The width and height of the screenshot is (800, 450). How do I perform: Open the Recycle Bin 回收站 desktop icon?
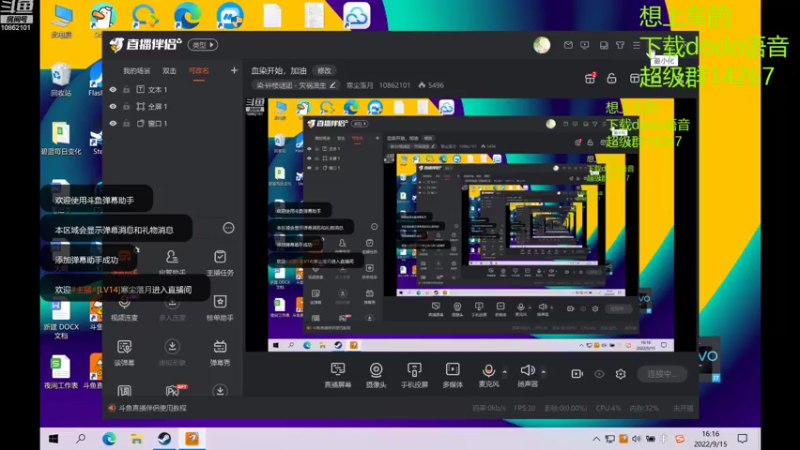pyautogui.click(x=61, y=80)
